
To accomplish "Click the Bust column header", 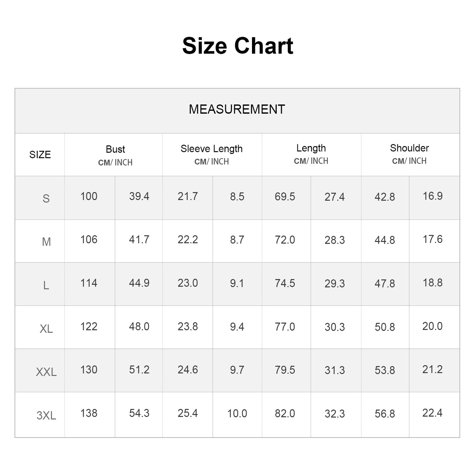I will pyautogui.click(x=115, y=149).
